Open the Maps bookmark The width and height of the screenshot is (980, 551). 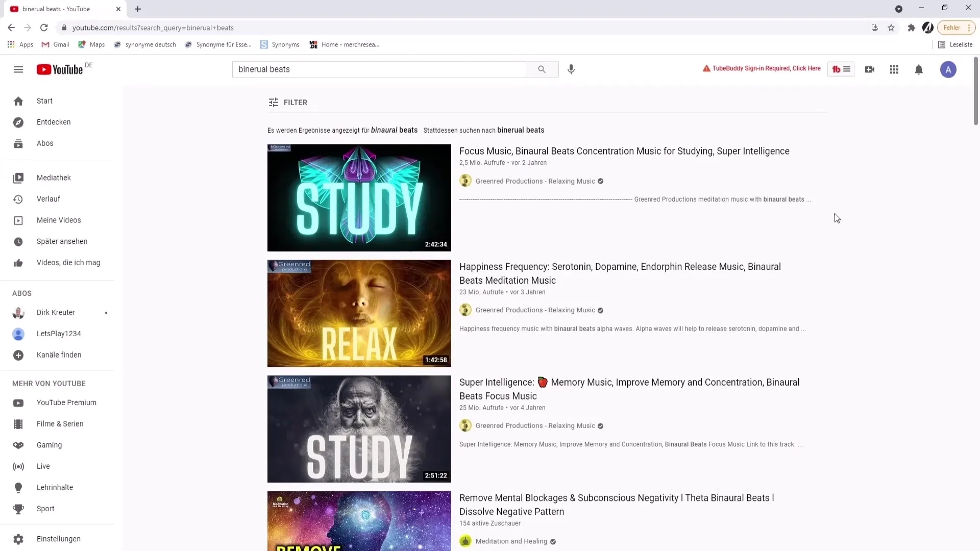pos(91,44)
